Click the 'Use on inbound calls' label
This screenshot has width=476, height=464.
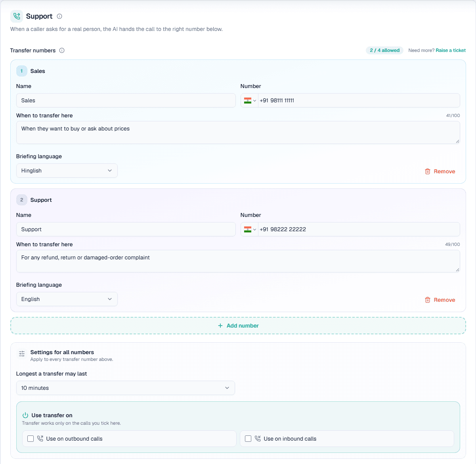click(x=290, y=439)
